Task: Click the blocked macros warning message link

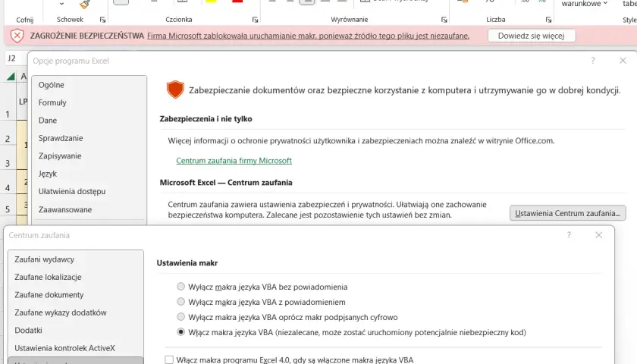Action: pyautogui.click(x=309, y=36)
